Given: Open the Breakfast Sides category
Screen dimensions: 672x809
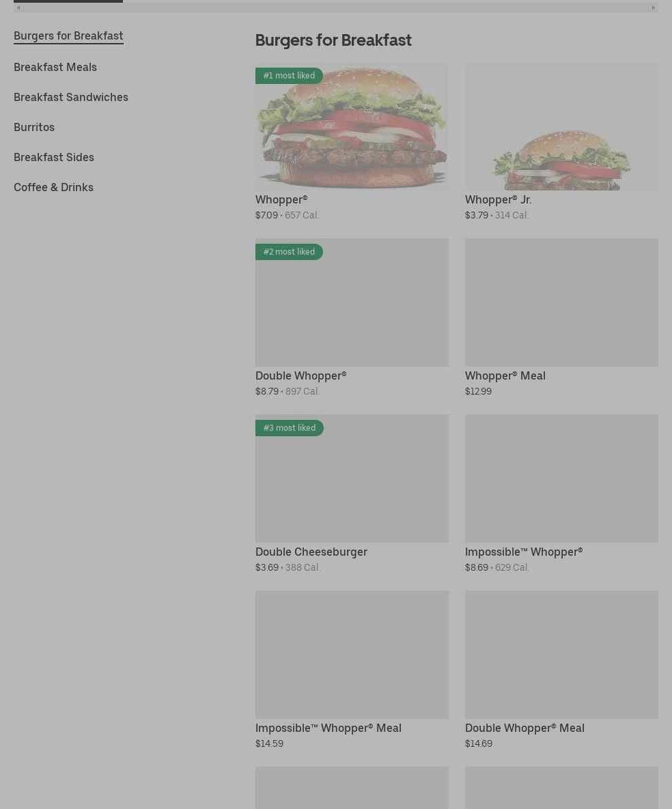Looking at the screenshot, I should pos(54,157).
